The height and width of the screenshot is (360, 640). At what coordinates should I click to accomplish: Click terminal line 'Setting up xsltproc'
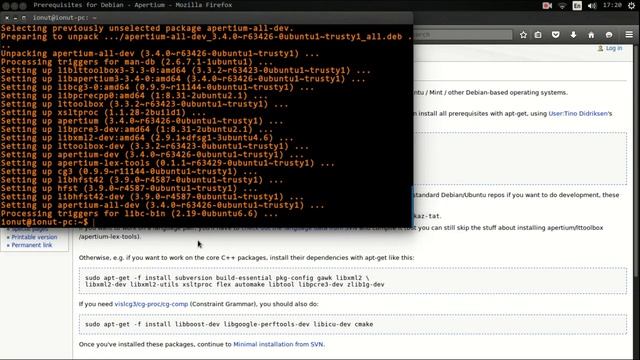[103, 113]
